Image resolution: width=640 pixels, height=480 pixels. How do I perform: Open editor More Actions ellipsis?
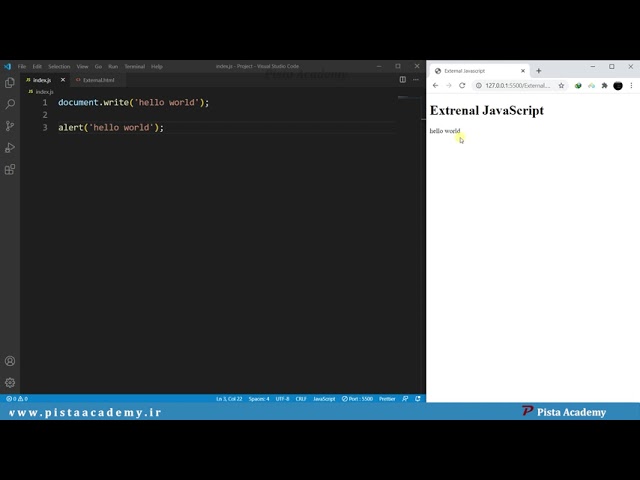pyautogui.click(x=416, y=80)
